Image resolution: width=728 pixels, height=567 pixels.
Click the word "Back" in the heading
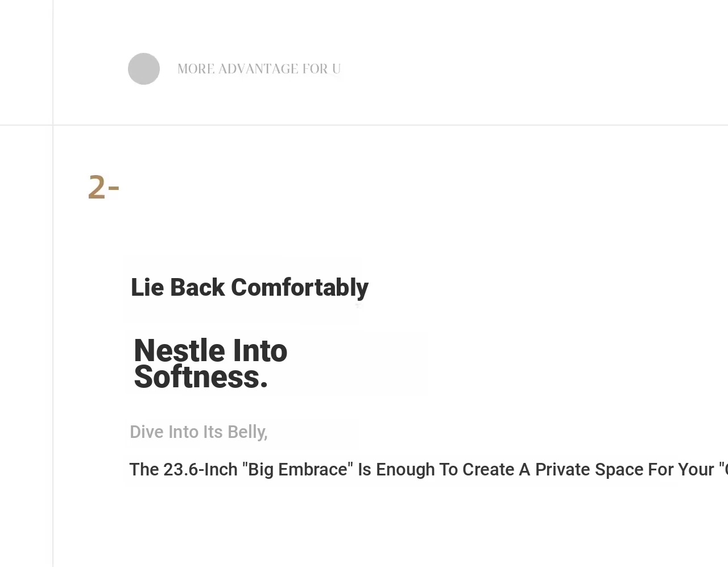[197, 288]
